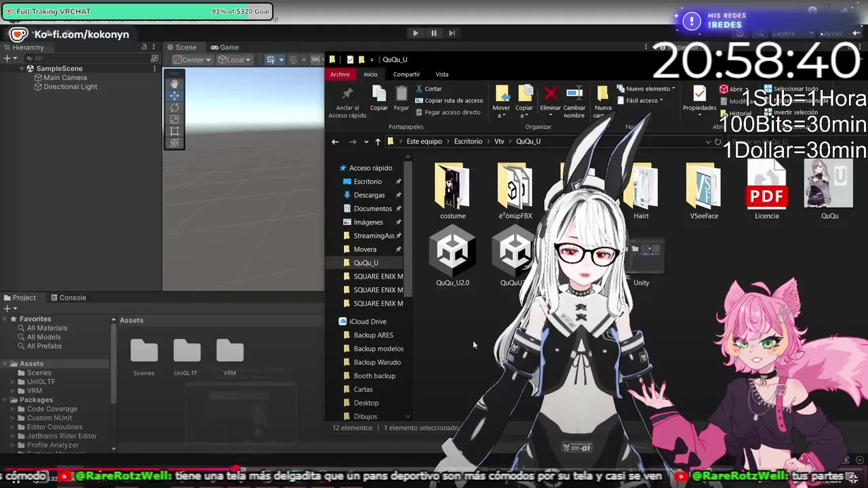Select the UniGLTF folder in the Project tree

41,382
